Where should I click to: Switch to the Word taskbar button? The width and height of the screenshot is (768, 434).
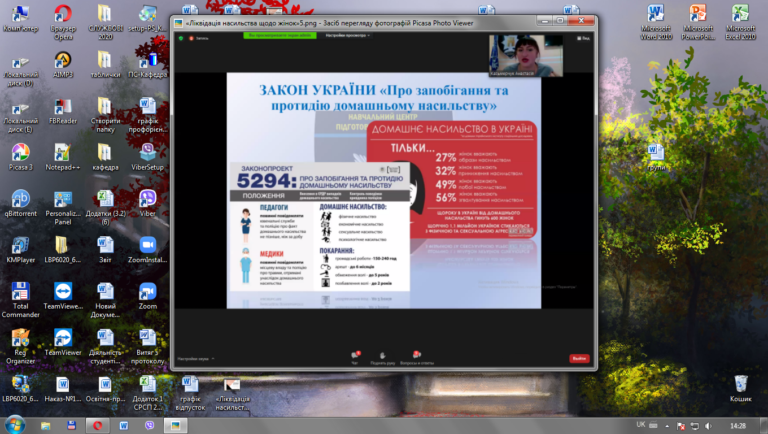123,425
